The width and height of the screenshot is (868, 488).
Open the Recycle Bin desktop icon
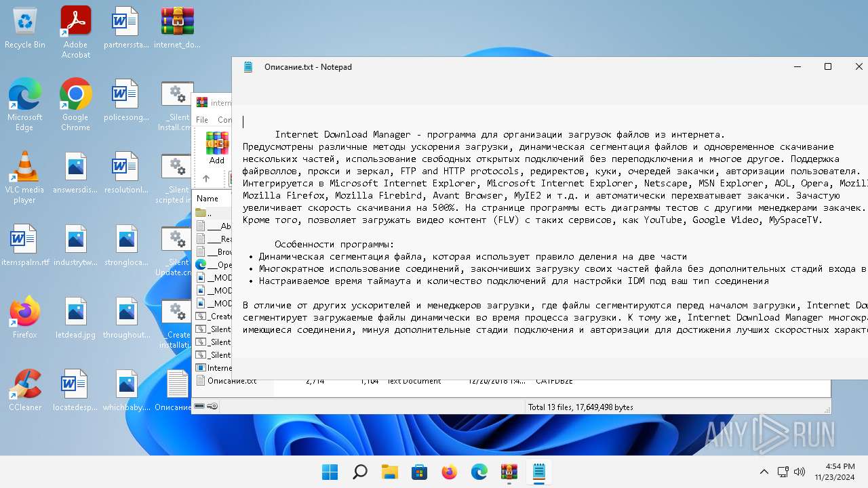pyautogui.click(x=25, y=28)
